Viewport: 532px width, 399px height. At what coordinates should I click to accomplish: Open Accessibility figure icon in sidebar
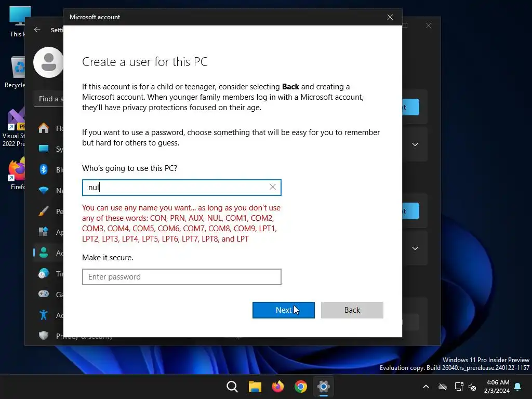pyautogui.click(x=44, y=315)
